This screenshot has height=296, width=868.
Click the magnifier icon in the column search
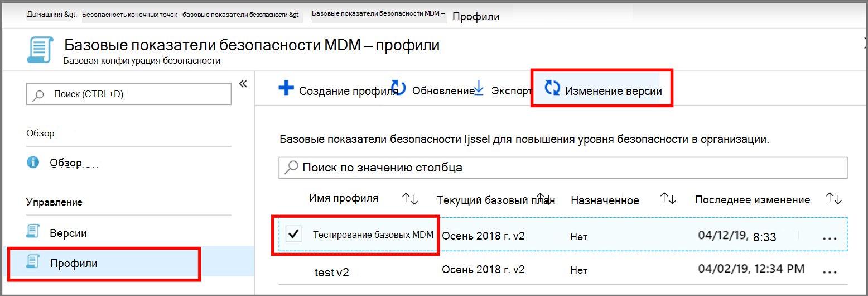click(x=291, y=167)
